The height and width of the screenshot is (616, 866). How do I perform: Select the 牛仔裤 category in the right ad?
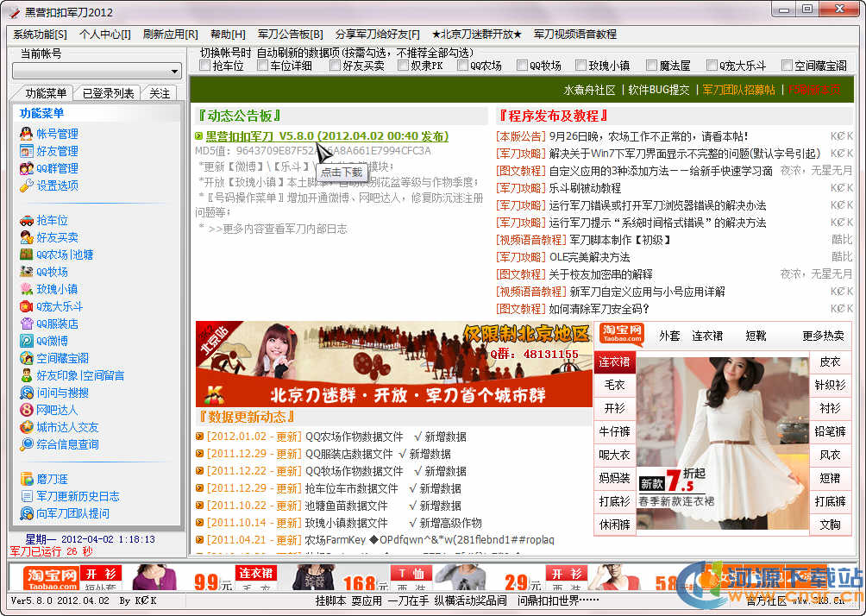(x=614, y=431)
